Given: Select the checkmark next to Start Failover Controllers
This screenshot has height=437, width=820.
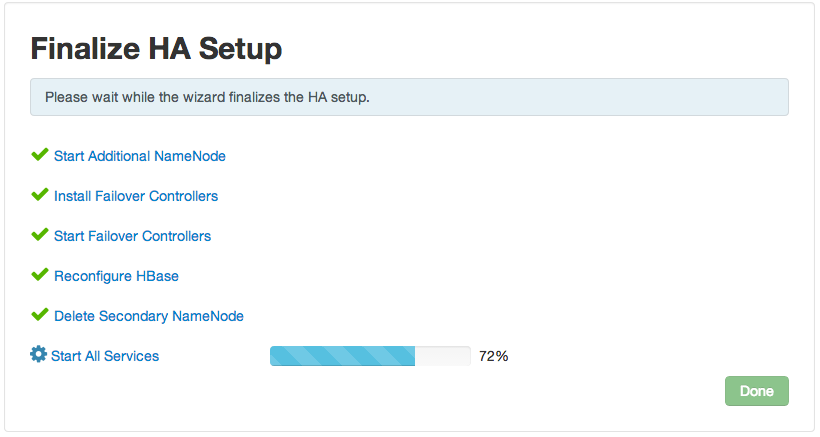Looking at the screenshot, I should click(40, 234).
